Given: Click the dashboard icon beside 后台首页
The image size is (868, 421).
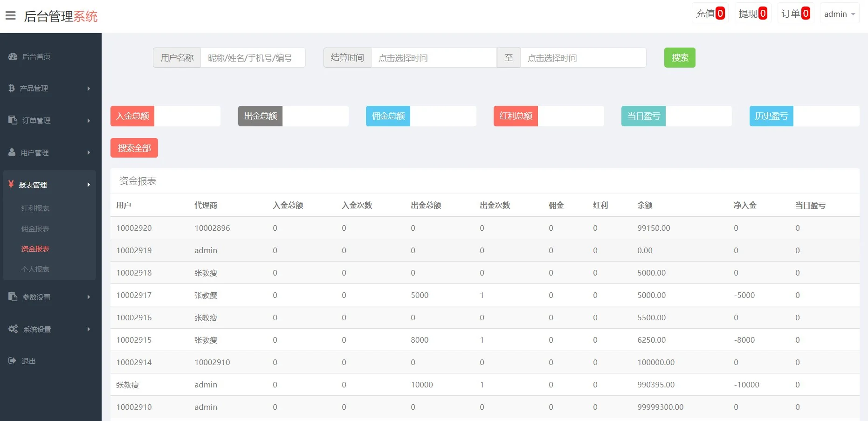Looking at the screenshot, I should [13, 56].
